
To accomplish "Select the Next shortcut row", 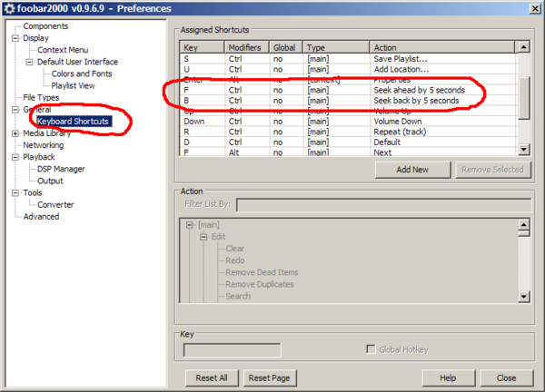I will pos(348,152).
